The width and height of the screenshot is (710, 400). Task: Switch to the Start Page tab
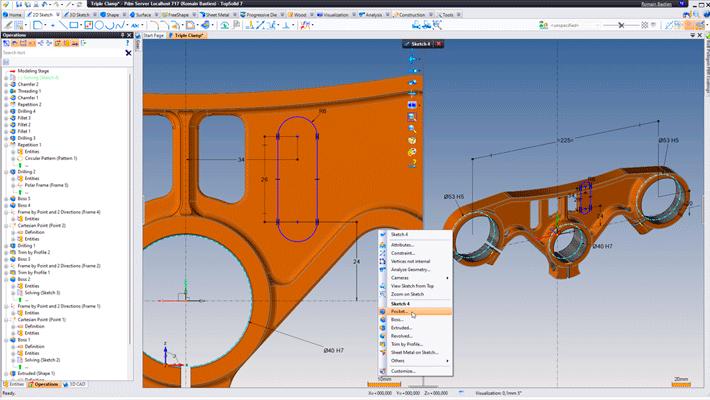click(x=155, y=35)
